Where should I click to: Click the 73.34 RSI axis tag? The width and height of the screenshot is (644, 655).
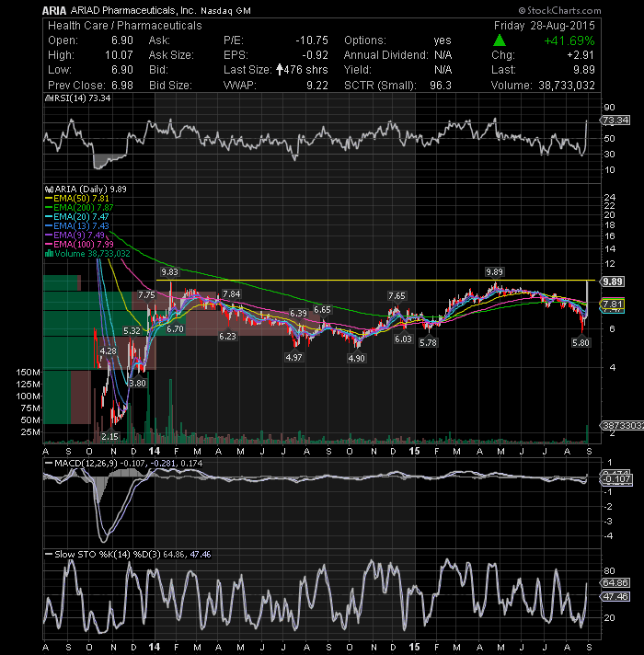615,121
